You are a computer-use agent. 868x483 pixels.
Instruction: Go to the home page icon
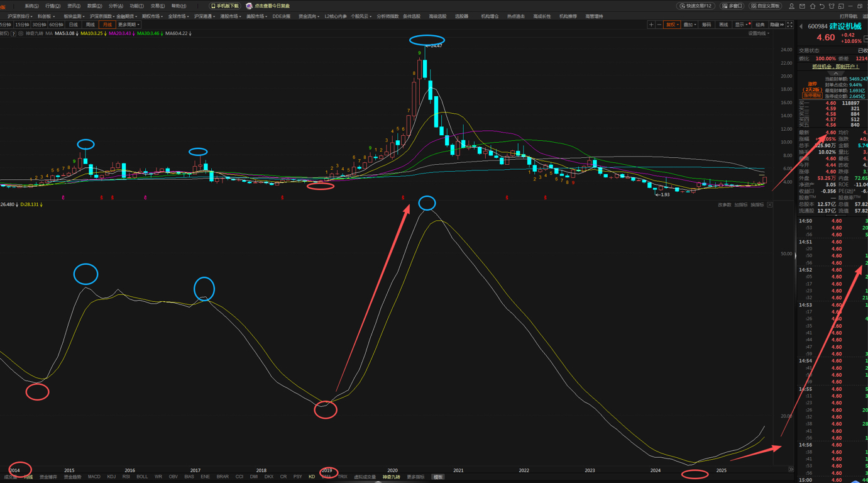pos(813,6)
